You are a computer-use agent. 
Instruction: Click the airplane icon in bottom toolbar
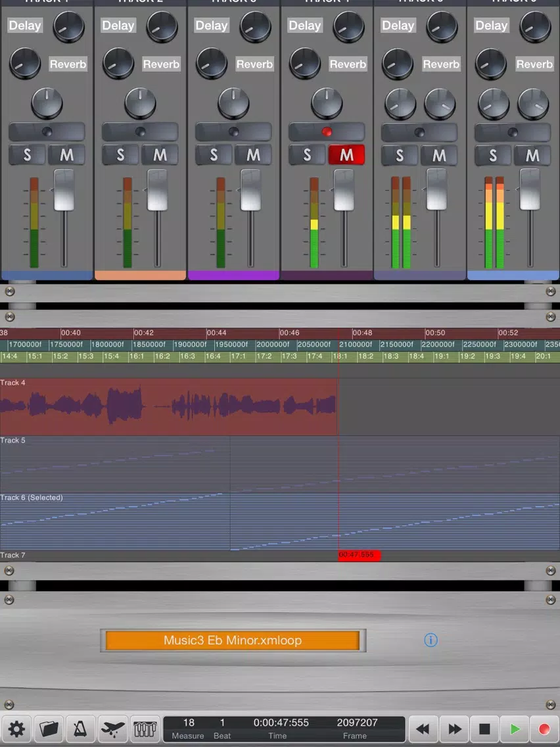(x=113, y=729)
